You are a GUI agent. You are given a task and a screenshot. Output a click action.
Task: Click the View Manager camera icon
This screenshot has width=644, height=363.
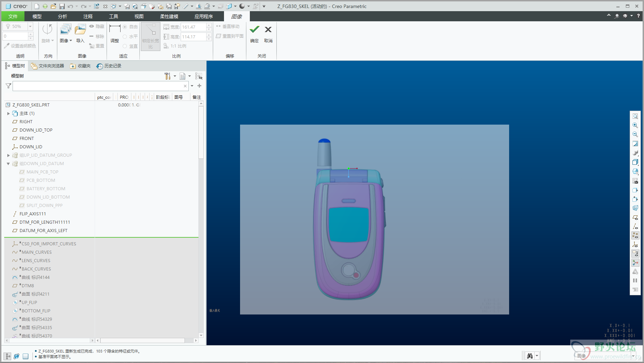635,180
